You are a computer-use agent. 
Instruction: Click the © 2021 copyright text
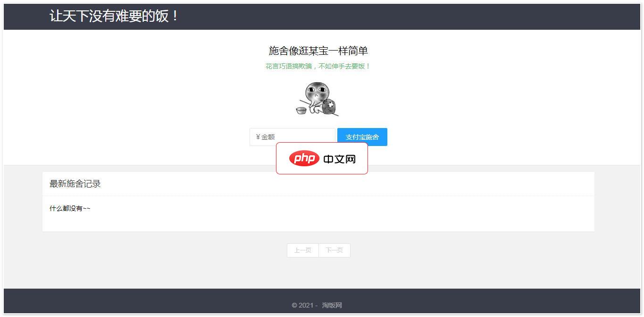click(x=304, y=305)
